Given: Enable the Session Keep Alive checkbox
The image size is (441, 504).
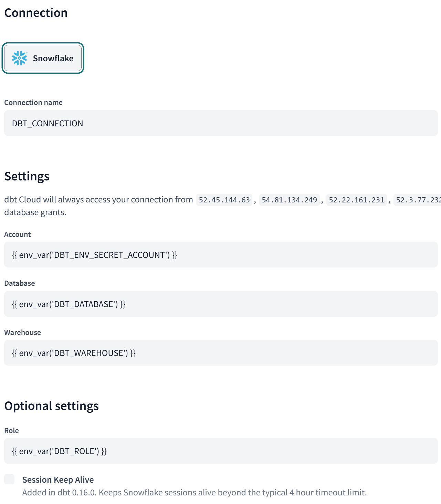Looking at the screenshot, I should pos(9,479).
